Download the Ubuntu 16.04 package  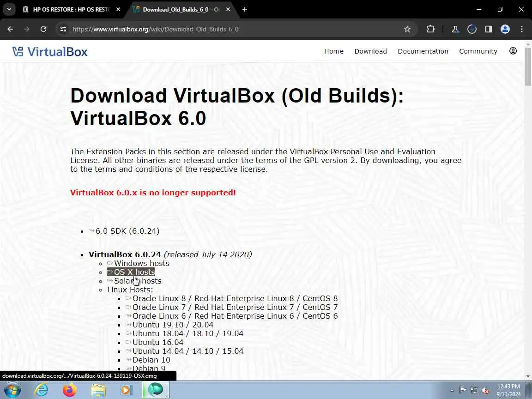(155, 343)
